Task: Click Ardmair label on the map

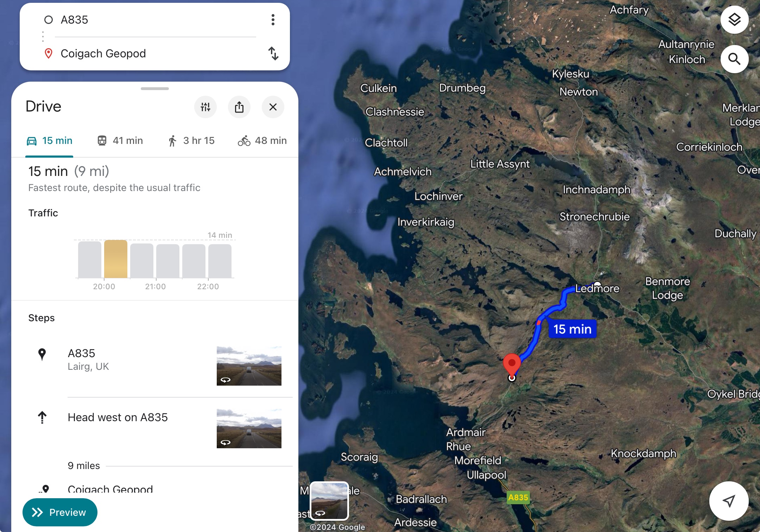Action: 466,432
